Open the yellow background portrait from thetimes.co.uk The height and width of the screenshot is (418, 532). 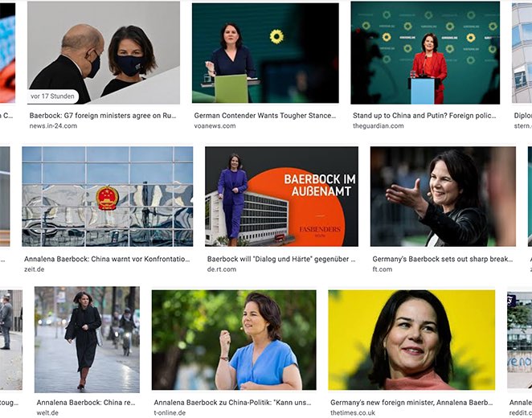point(411,340)
